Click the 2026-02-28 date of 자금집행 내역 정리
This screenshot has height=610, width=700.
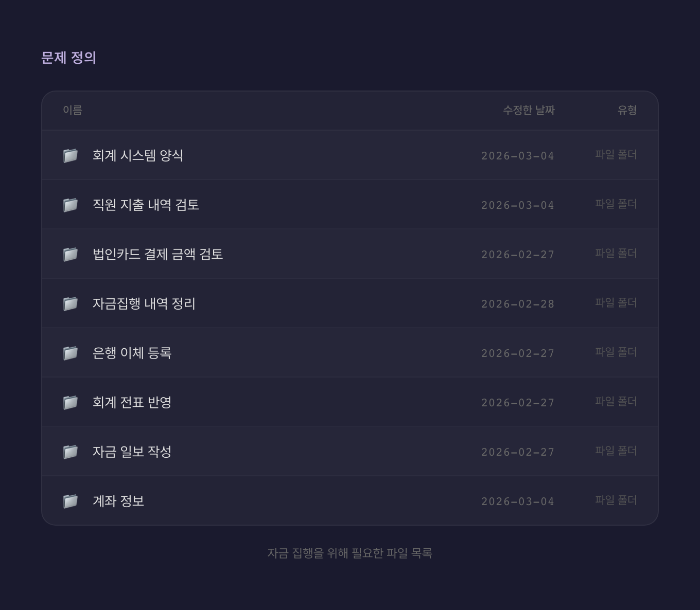coord(517,304)
